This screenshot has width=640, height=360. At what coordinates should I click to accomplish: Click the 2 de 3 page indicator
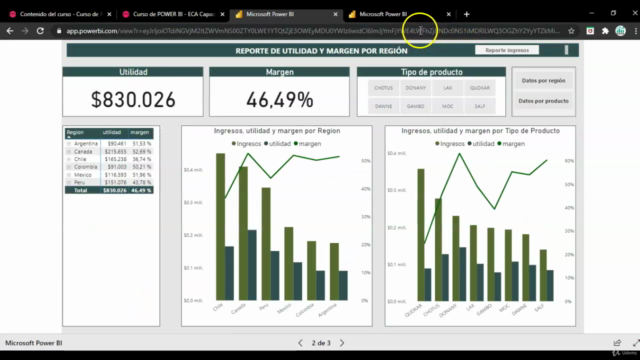click(321, 343)
